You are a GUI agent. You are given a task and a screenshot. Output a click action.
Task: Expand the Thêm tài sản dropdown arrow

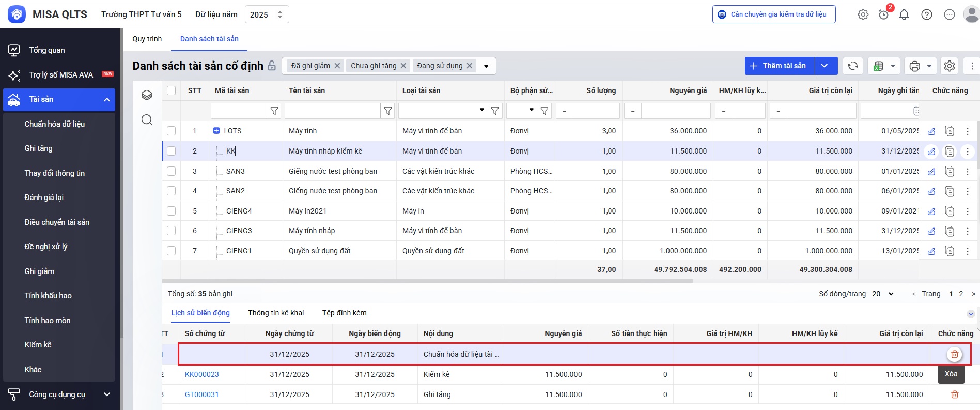pos(825,66)
